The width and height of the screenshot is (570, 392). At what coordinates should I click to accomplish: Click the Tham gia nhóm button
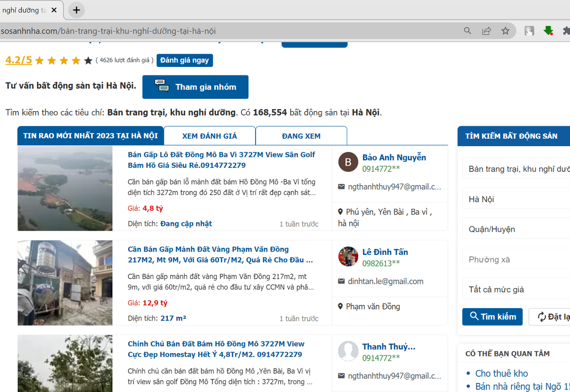point(195,87)
